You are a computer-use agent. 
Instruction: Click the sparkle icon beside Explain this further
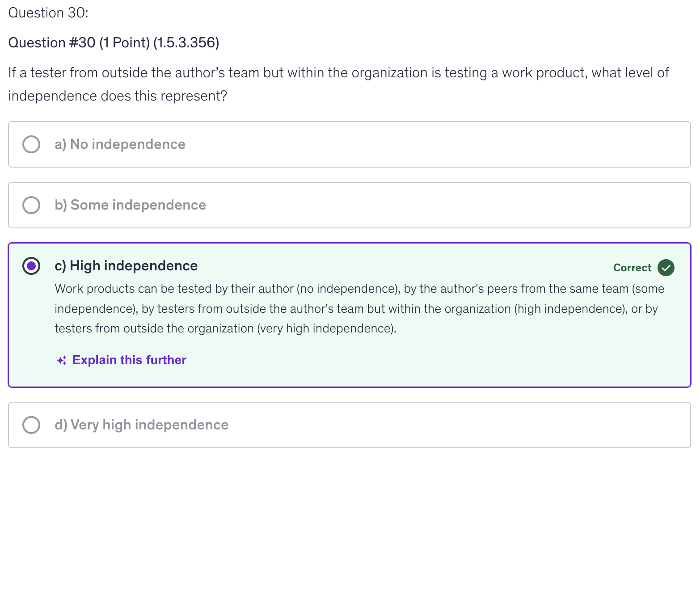(x=62, y=360)
